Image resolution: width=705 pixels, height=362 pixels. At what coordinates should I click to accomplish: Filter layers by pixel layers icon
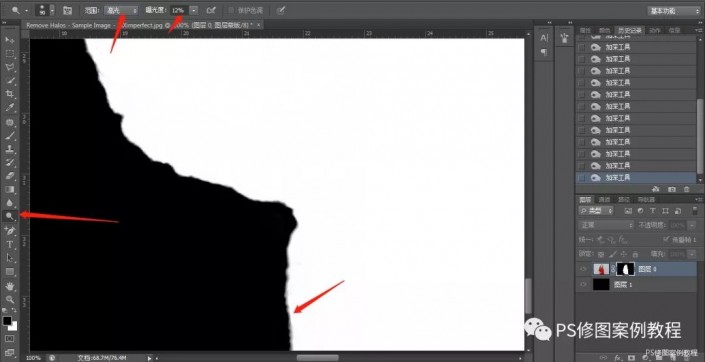point(629,210)
